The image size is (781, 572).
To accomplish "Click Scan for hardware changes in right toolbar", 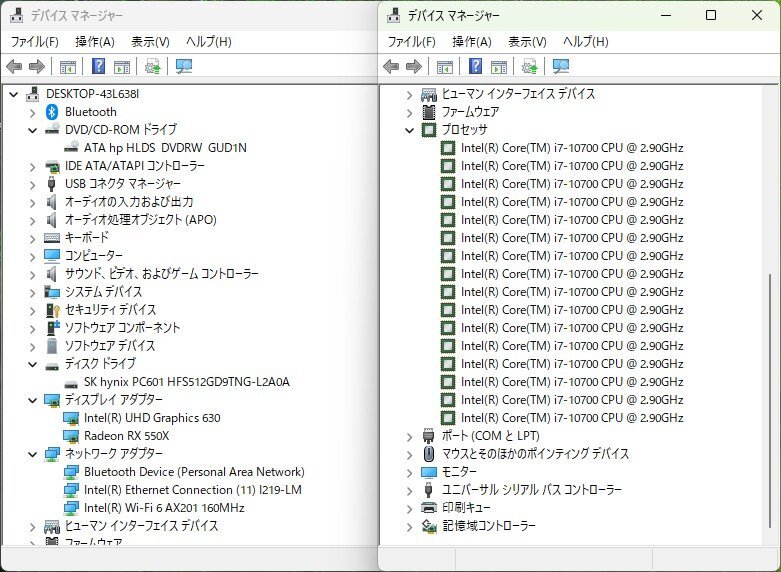I will 561,66.
